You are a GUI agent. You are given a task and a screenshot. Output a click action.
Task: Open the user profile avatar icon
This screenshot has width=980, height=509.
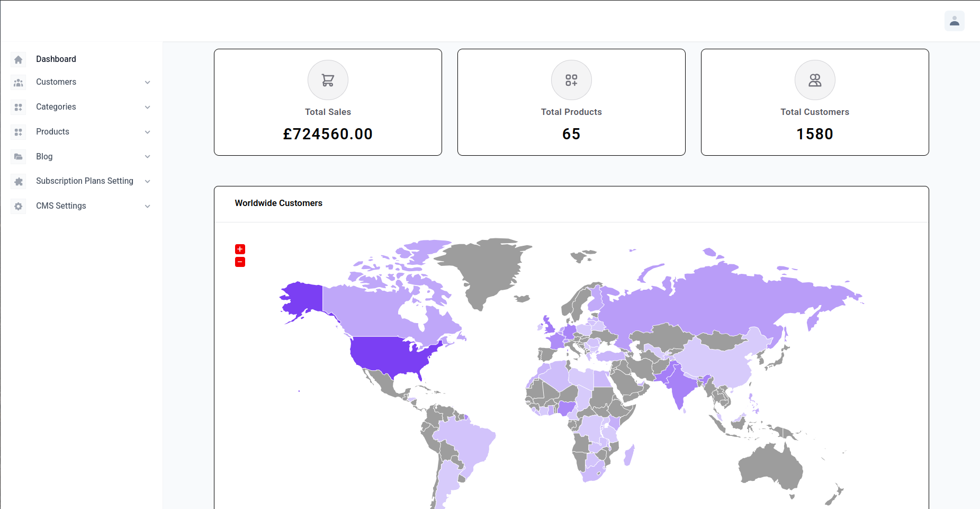[x=954, y=21]
